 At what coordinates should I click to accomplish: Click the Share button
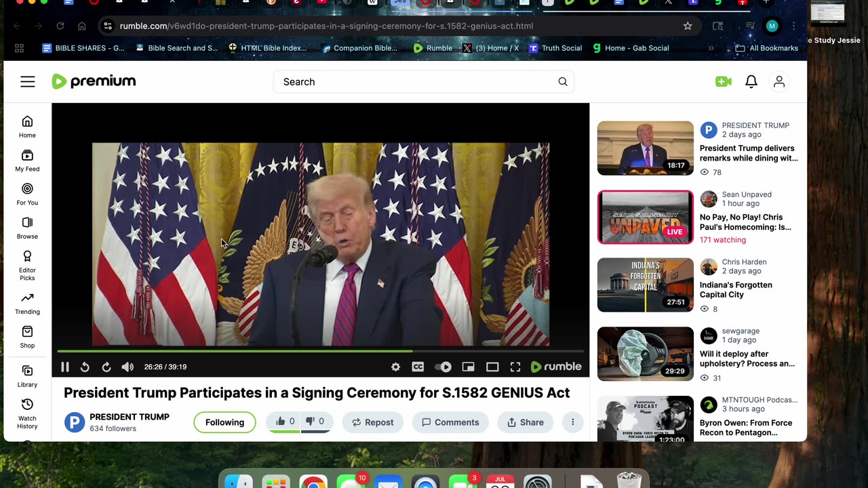(x=526, y=422)
